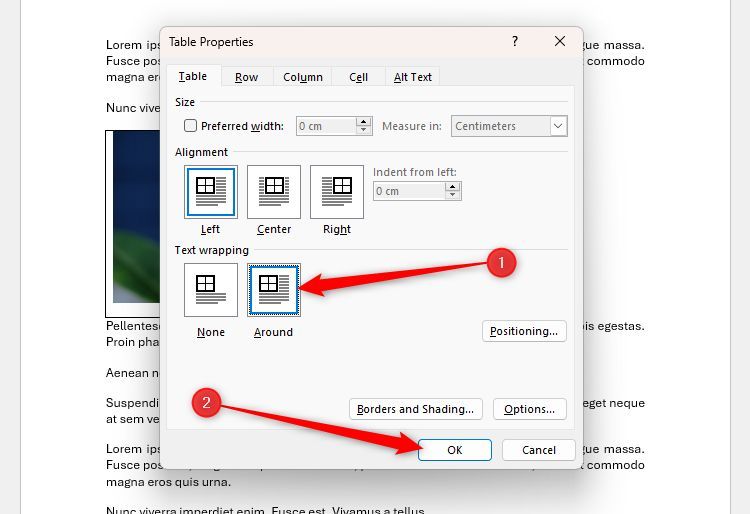
Task: Increase Indent from left value
Action: point(453,186)
